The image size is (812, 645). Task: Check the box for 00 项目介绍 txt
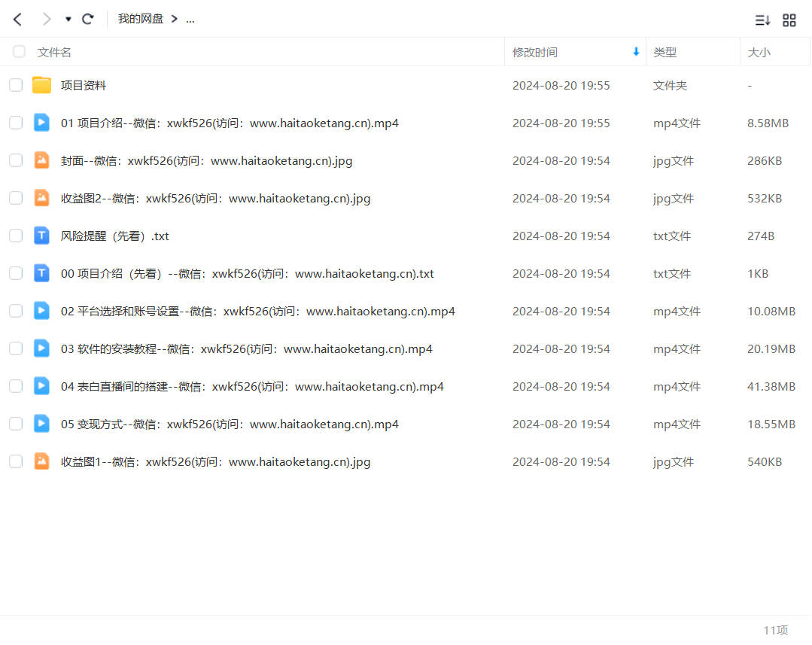16,273
